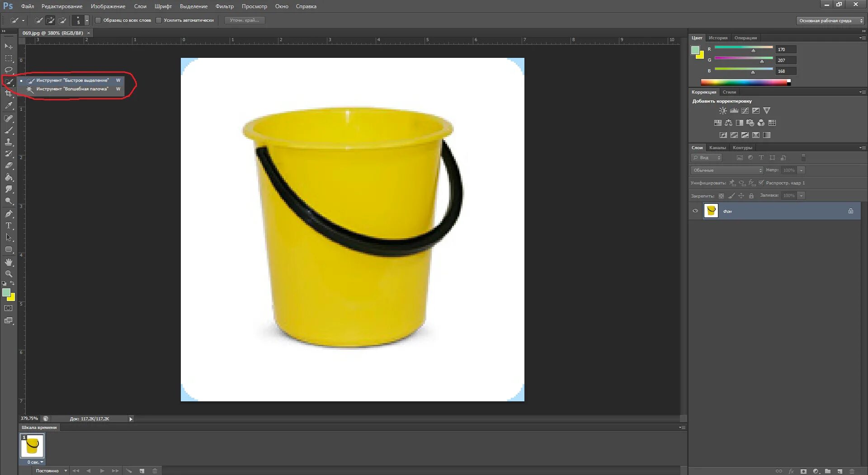Enable "Усилить автоматически" checkbox
868x475 pixels.
point(159,20)
